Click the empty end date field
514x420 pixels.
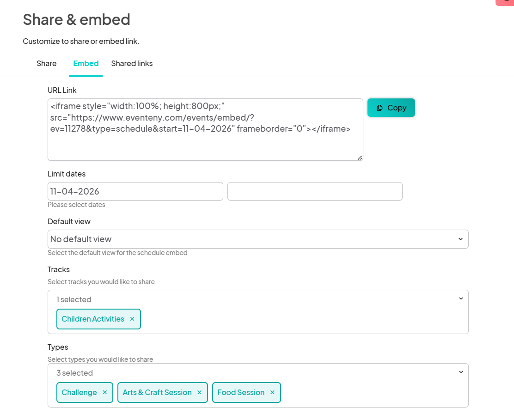315,191
